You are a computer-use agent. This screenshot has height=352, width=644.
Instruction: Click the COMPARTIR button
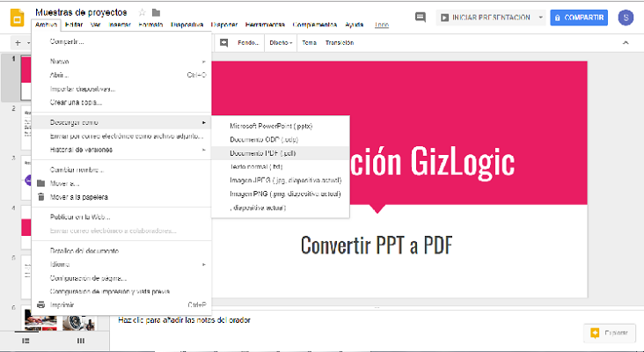(579, 18)
